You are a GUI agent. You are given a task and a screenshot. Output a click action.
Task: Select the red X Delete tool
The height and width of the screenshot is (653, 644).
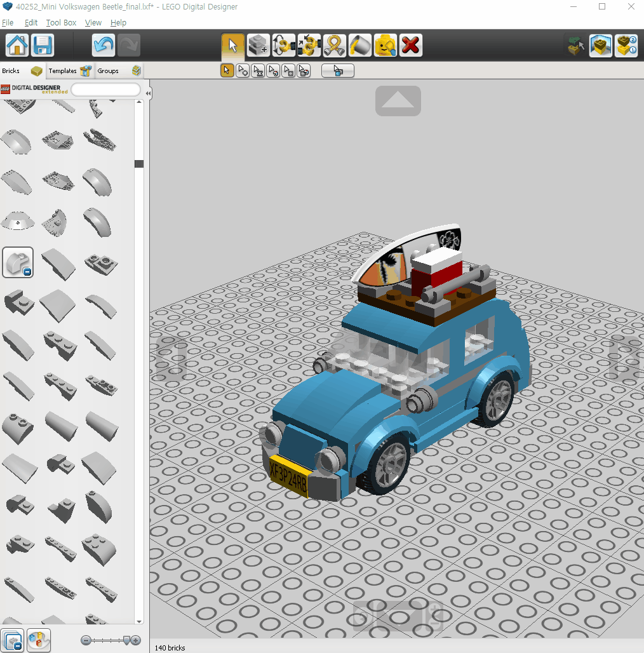coord(411,46)
